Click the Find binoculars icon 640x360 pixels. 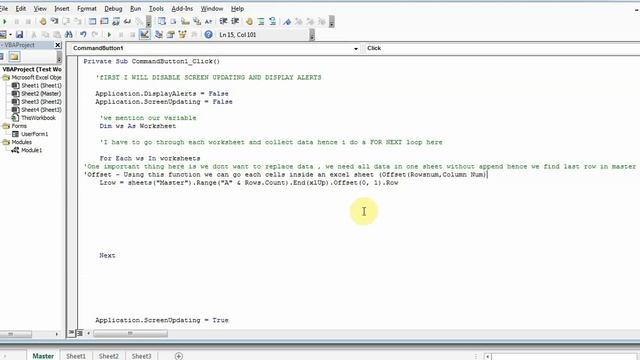tap(69, 35)
